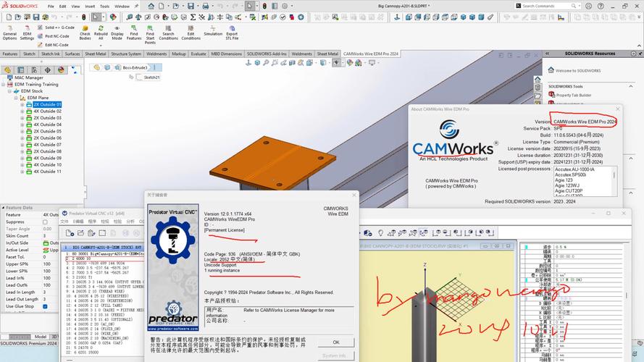644x362 pixels.
Task: Click Find Start Points
Action: pos(151,35)
